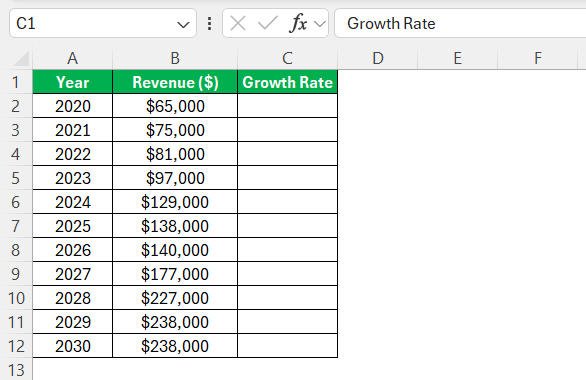
Task: Select row 9 header
Action: [x=16, y=274]
